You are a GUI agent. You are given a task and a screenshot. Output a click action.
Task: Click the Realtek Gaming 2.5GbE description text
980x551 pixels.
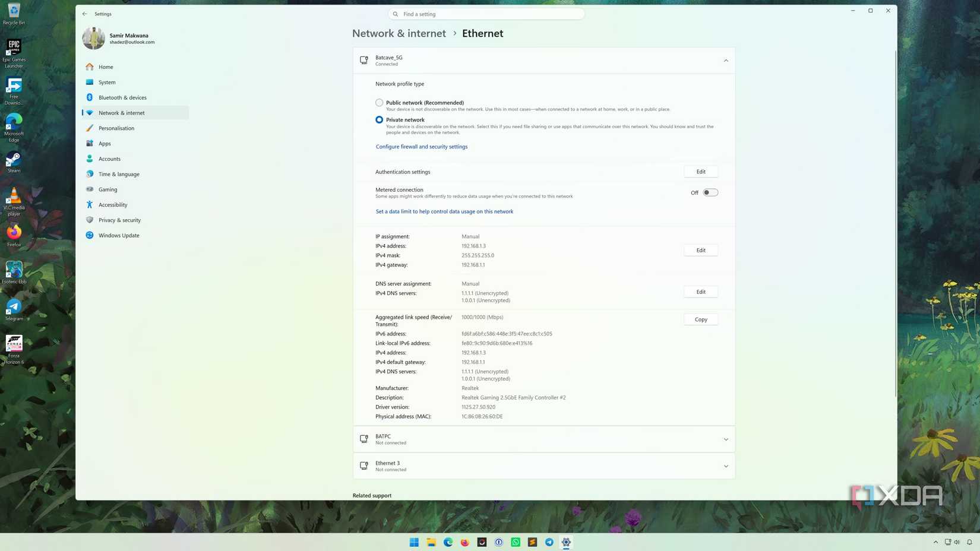point(514,398)
